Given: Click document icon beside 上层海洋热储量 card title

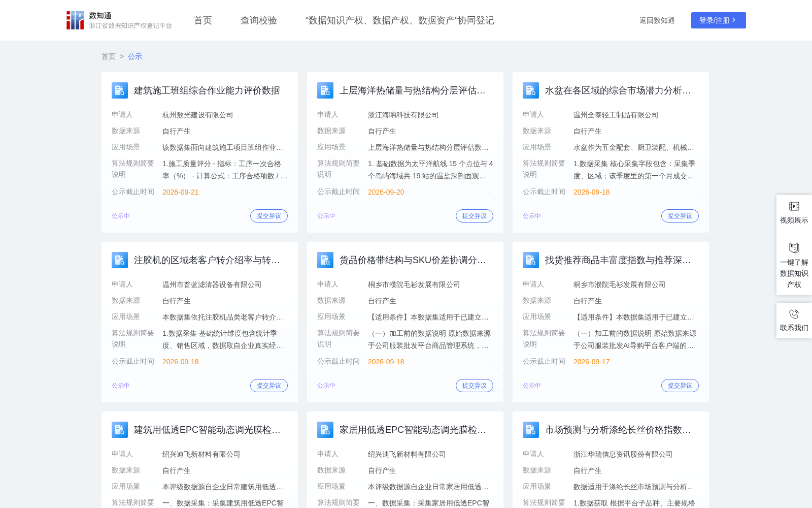Looking at the screenshot, I should [x=325, y=90].
